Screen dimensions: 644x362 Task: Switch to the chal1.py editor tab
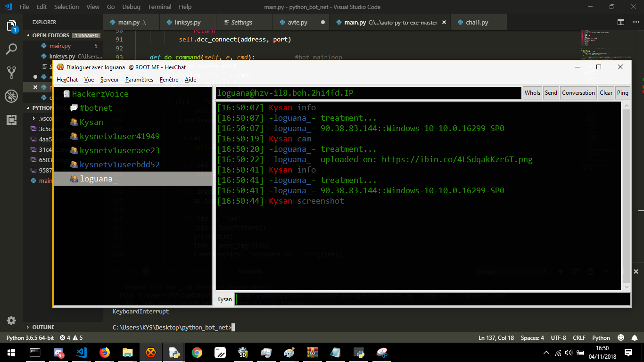(x=477, y=22)
